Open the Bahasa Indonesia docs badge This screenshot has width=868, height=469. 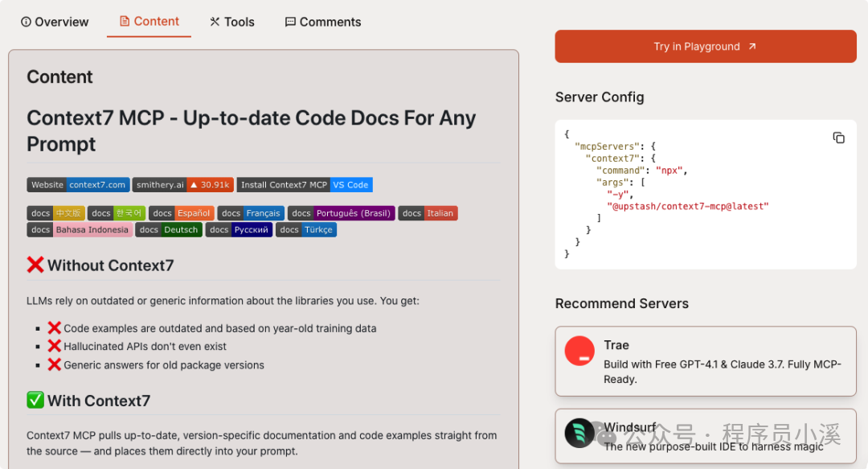tap(80, 230)
